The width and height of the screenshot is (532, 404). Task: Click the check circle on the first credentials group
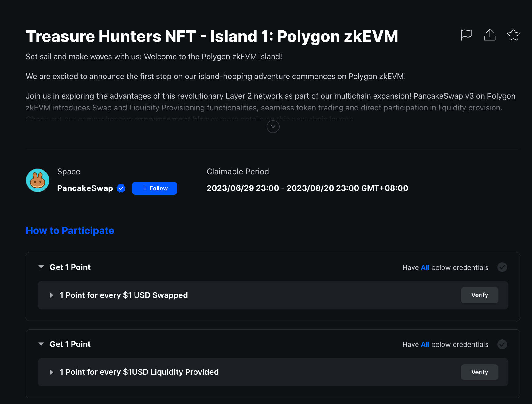(502, 267)
